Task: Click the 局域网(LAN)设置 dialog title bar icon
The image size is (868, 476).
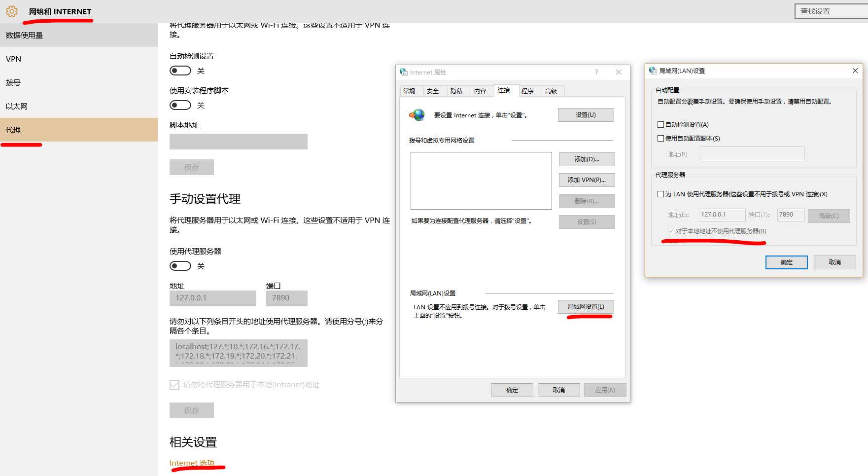Action: tap(652, 70)
